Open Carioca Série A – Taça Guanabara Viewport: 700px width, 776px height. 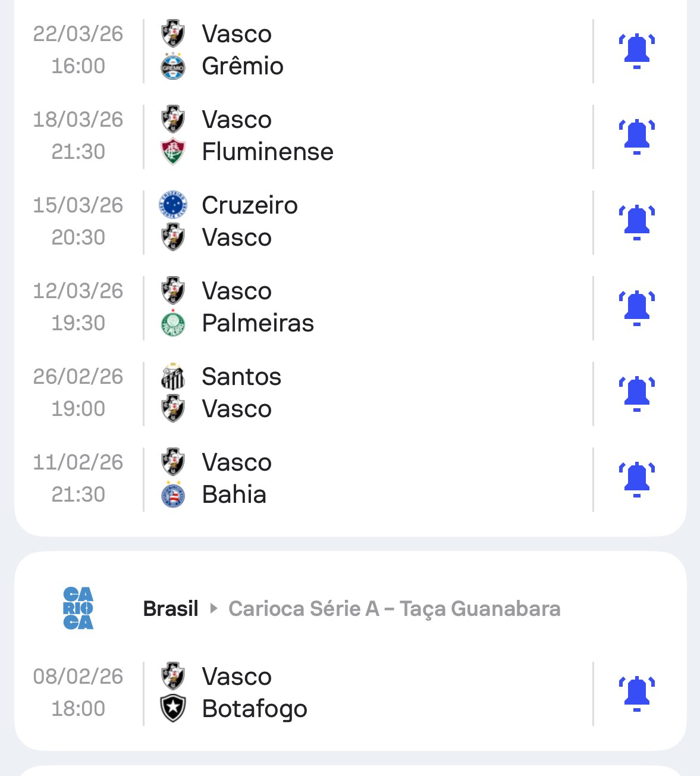pos(394,609)
